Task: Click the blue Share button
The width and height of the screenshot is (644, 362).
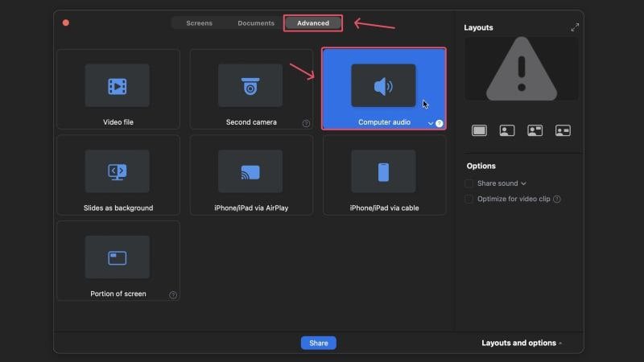Action: click(318, 343)
